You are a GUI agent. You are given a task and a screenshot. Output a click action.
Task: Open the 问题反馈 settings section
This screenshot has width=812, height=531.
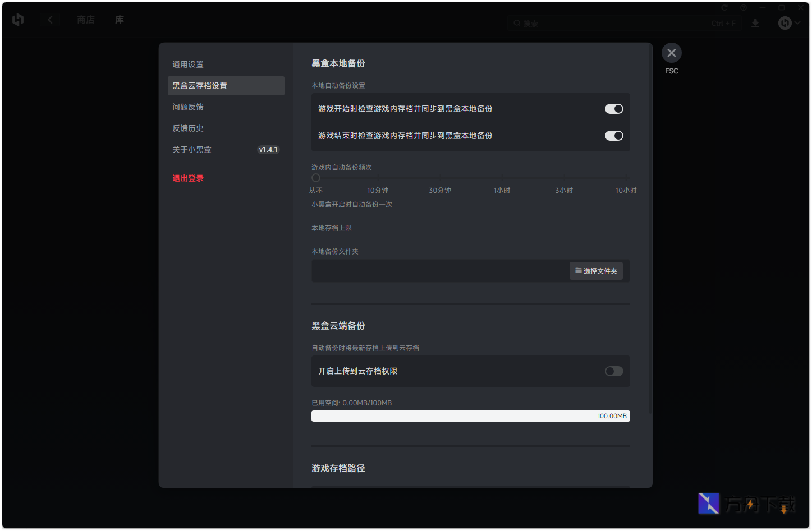pyautogui.click(x=188, y=107)
